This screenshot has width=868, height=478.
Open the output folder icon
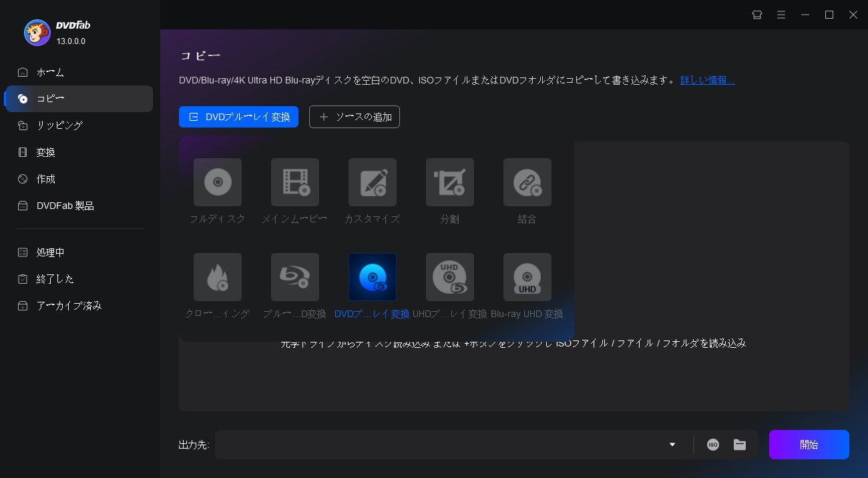click(x=740, y=445)
